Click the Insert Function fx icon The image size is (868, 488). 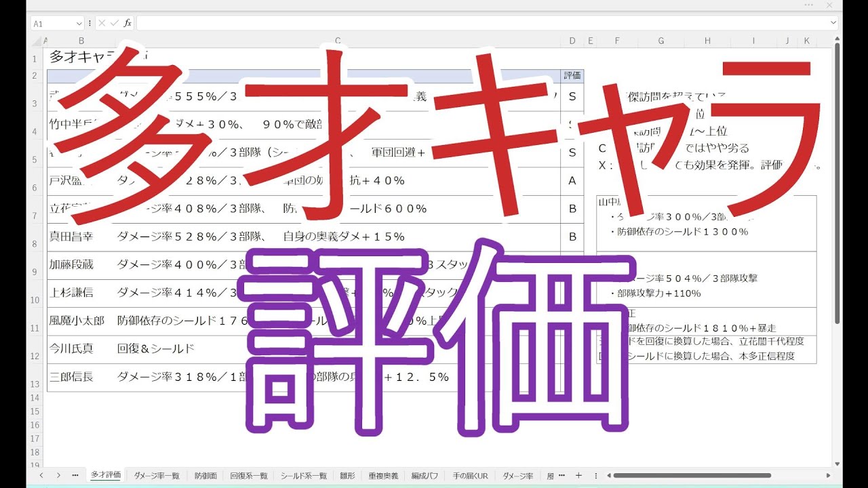(x=127, y=23)
